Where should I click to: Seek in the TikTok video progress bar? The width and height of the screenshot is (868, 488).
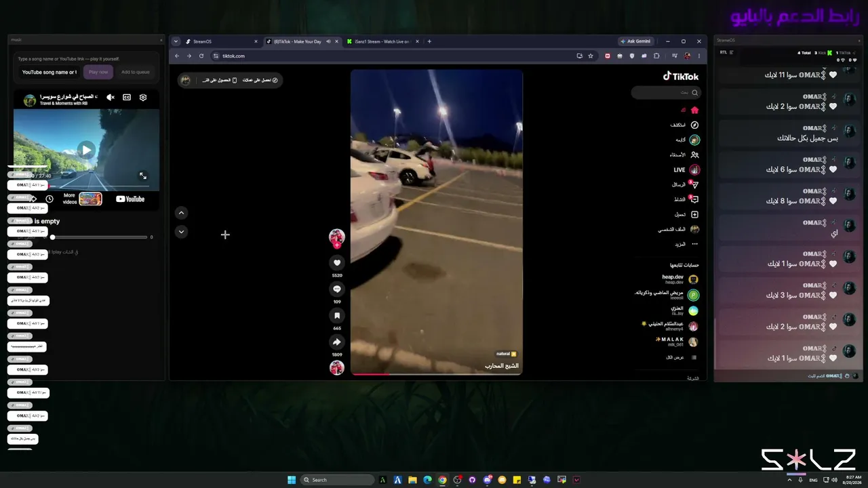coord(437,374)
